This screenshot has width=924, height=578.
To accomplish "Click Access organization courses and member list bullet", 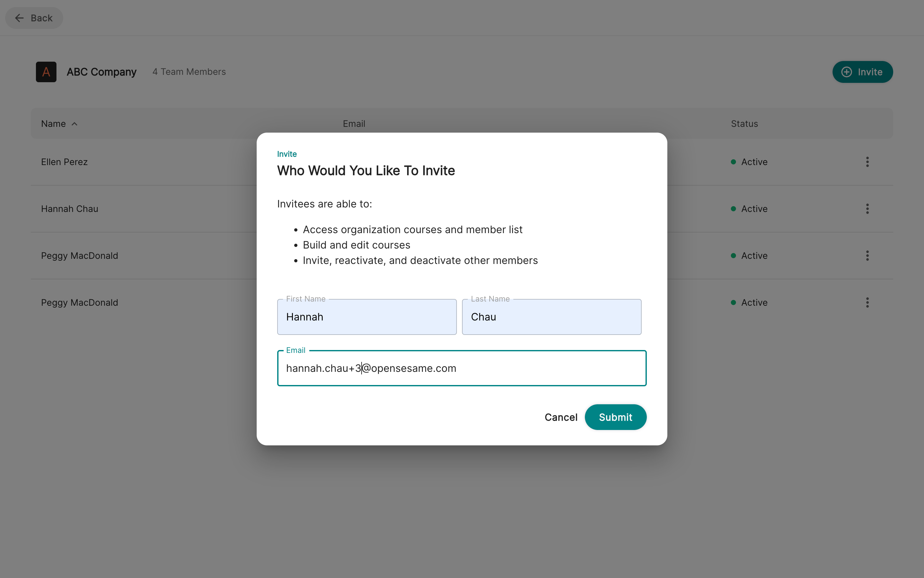I will (412, 230).
